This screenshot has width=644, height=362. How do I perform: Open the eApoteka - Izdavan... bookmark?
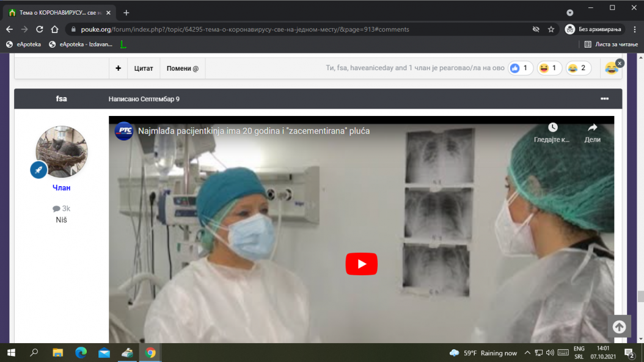click(x=81, y=45)
